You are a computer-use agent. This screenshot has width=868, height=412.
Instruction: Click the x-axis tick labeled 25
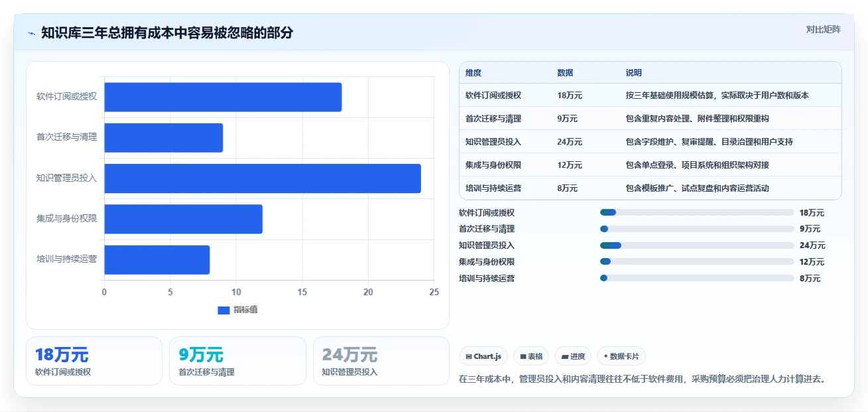tap(434, 292)
